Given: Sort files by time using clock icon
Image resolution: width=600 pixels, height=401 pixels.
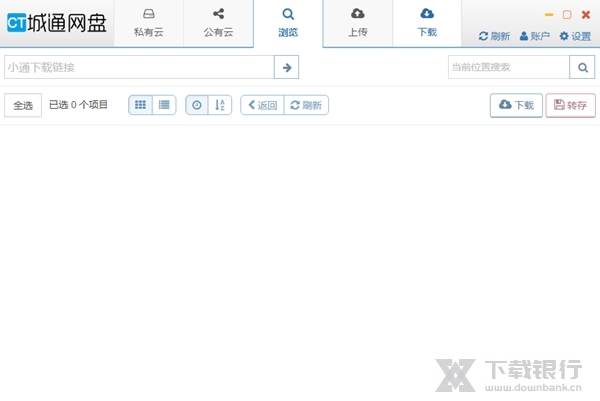Looking at the screenshot, I should (197, 105).
